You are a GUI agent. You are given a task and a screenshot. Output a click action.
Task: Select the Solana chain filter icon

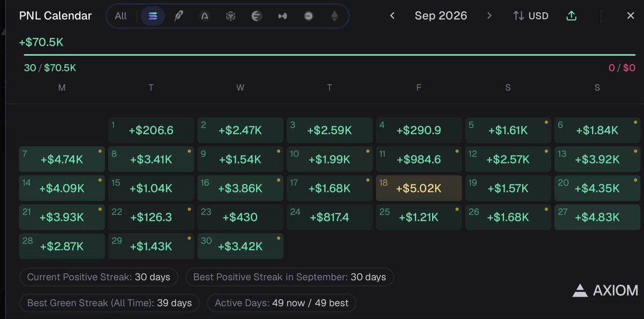coord(152,16)
